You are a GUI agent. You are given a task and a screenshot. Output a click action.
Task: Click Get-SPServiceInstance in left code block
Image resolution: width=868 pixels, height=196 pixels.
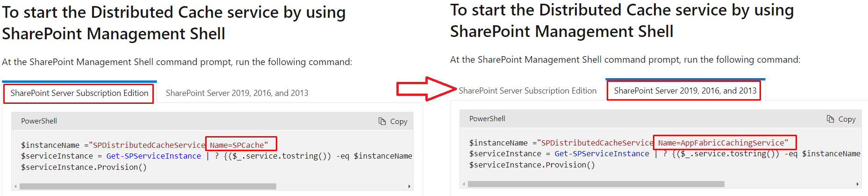pos(154,156)
